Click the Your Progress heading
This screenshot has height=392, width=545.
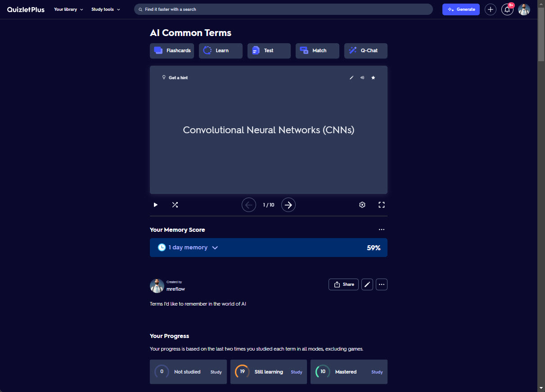(x=169, y=336)
